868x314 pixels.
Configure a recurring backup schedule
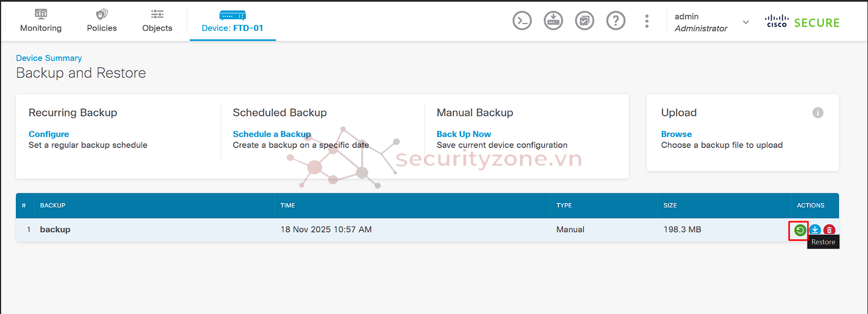49,134
